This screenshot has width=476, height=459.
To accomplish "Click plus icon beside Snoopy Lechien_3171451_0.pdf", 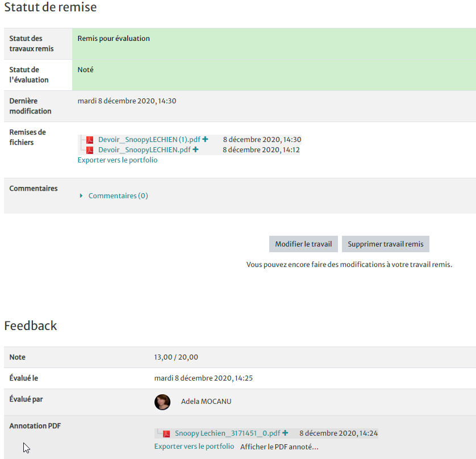I will pos(285,433).
